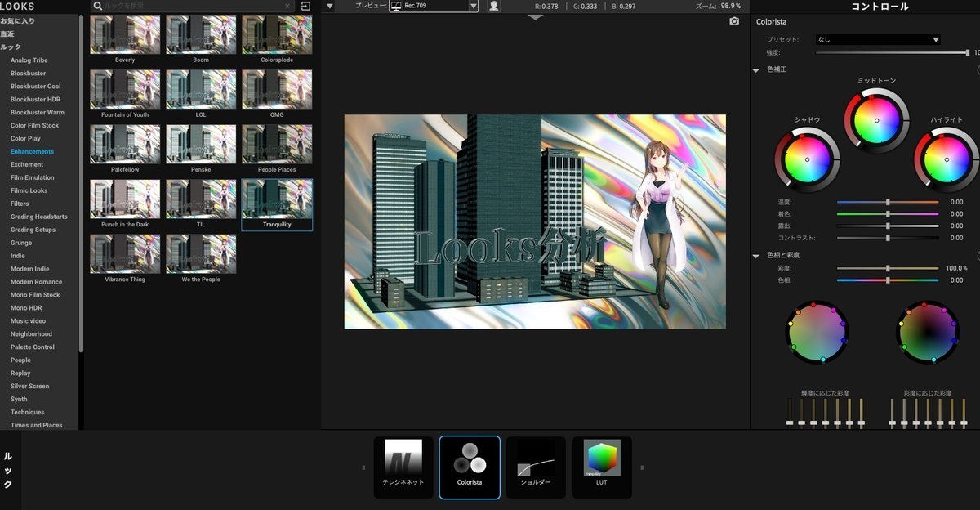The width and height of the screenshot is (980, 510).
Task: Apply the Tranquility look thumbnail
Action: tap(277, 204)
